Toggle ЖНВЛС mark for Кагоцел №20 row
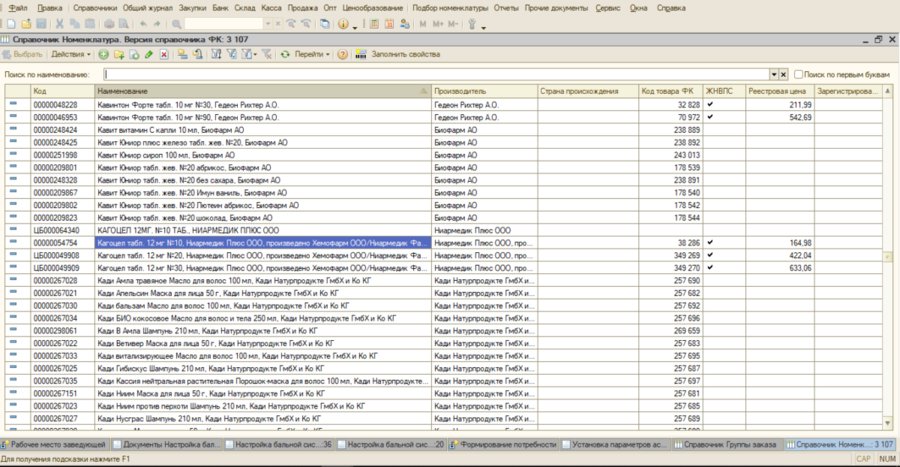The width and height of the screenshot is (900, 467). click(x=710, y=255)
